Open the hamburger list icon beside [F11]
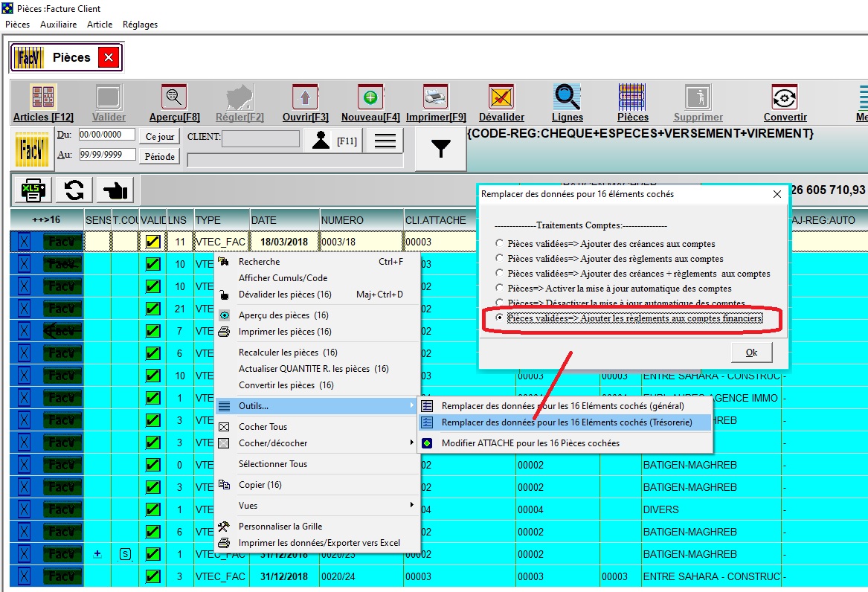 pos(385,141)
